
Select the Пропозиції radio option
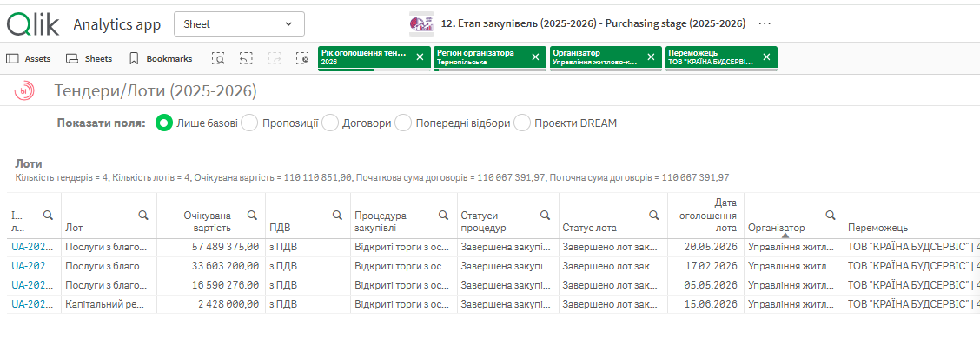pyautogui.click(x=249, y=123)
